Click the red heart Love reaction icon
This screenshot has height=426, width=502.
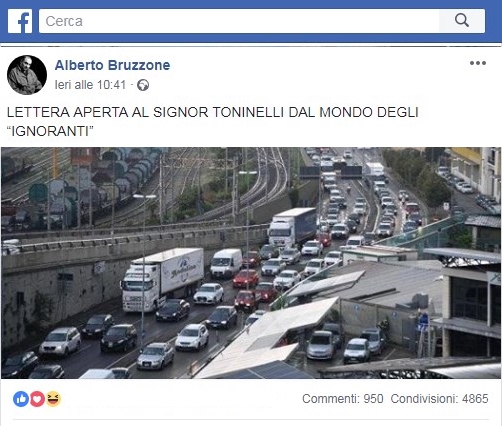(x=37, y=399)
